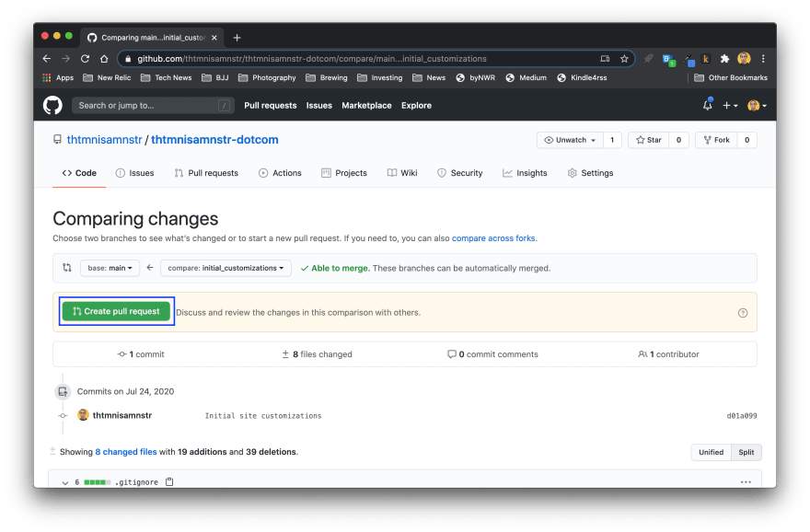Open the compare: initial_customizations dropdown

point(226,268)
